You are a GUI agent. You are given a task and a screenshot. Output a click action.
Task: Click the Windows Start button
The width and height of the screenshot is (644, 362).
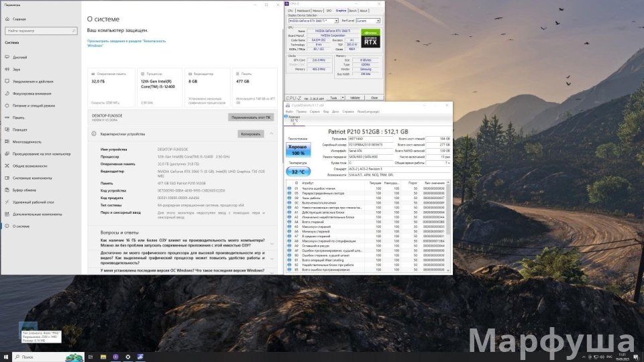(6, 357)
